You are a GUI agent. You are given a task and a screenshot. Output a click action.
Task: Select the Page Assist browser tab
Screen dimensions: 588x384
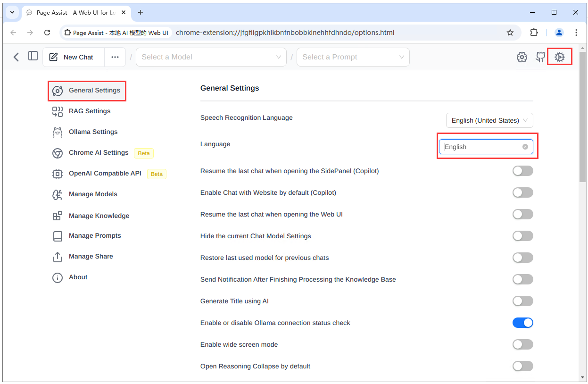[75, 13]
